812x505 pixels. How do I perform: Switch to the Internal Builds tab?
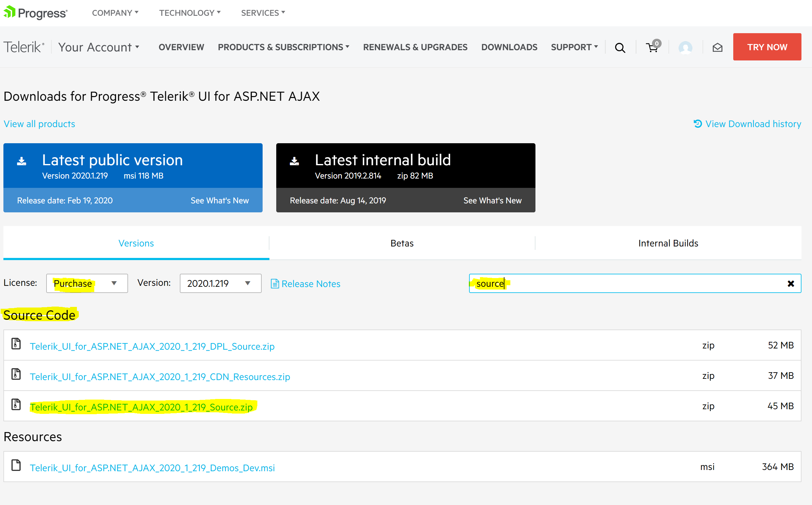point(668,243)
